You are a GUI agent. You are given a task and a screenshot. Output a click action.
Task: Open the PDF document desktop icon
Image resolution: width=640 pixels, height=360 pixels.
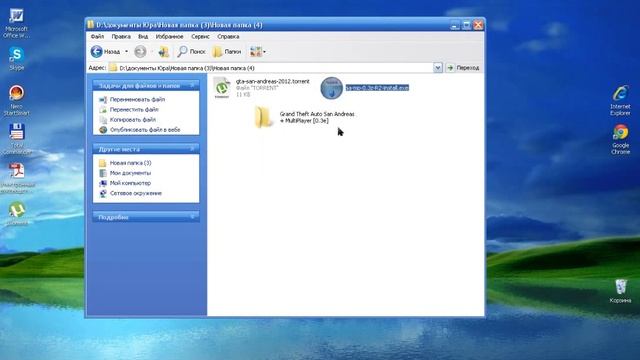17,178
